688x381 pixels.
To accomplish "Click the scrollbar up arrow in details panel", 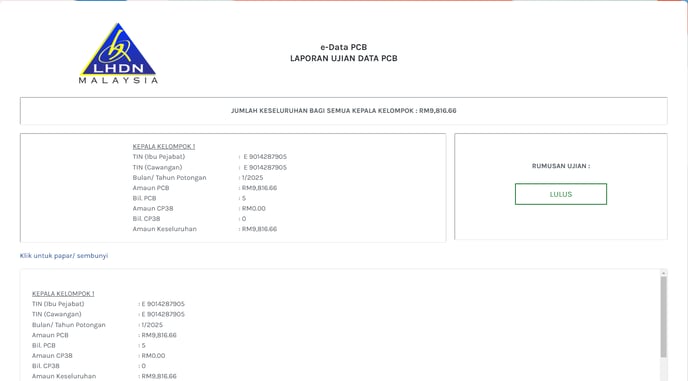I will [x=663, y=273].
